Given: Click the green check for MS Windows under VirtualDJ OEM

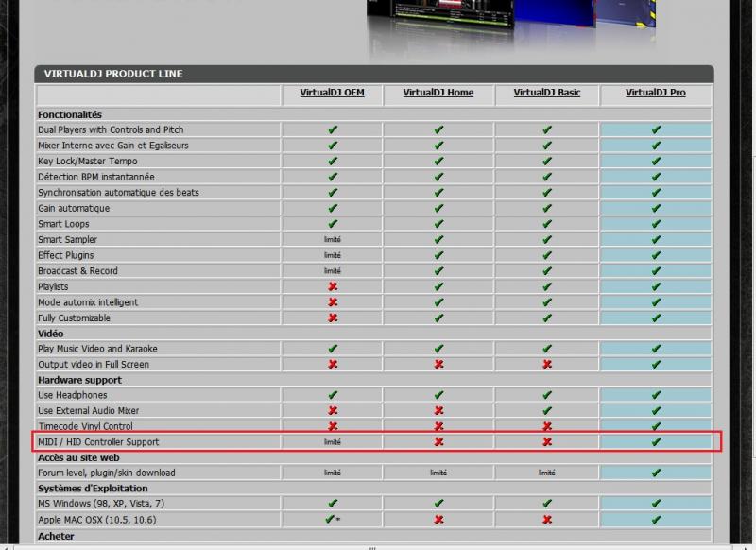Looking at the screenshot, I should pos(333,504).
